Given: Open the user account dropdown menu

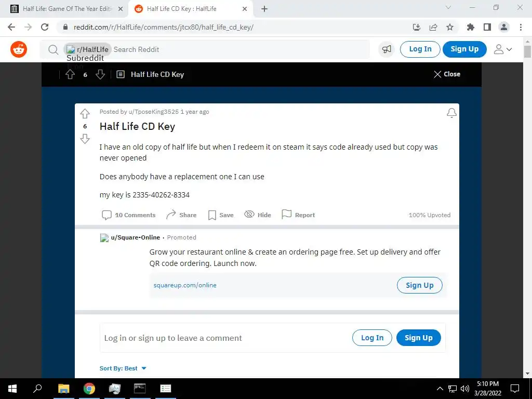Looking at the screenshot, I should click(502, 49).
